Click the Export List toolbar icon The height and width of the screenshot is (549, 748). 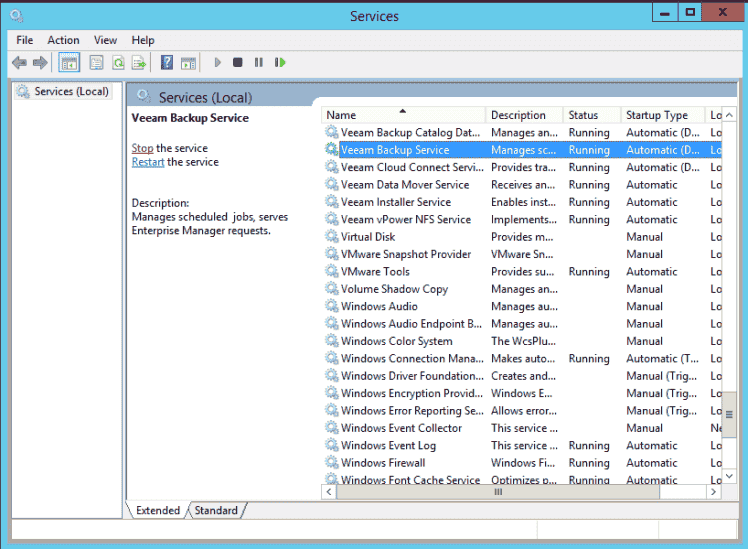click(x=139, y=62)
